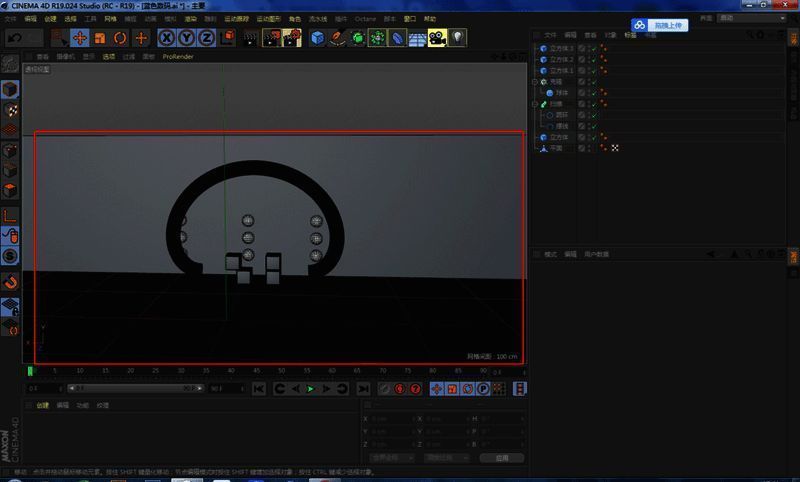
Task: Select the Rotate tool in top toolbar
Action: [x=120, y=38]
